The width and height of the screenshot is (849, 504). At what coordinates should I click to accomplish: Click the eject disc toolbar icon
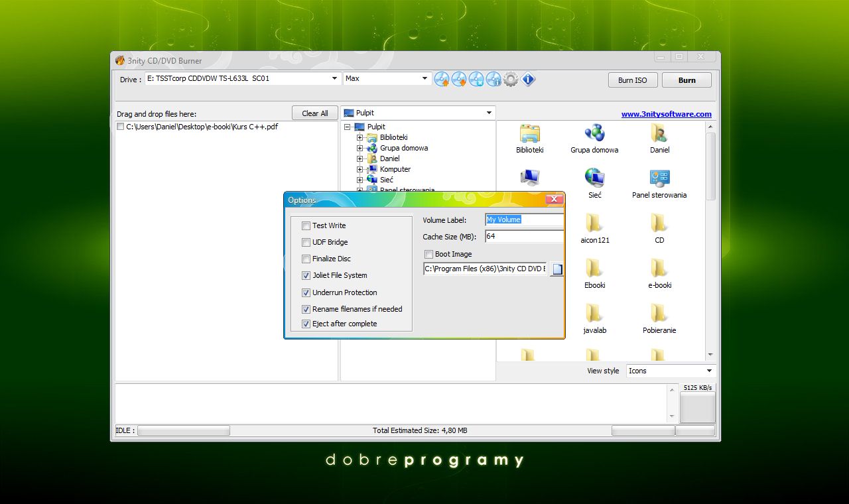[442, 80]
